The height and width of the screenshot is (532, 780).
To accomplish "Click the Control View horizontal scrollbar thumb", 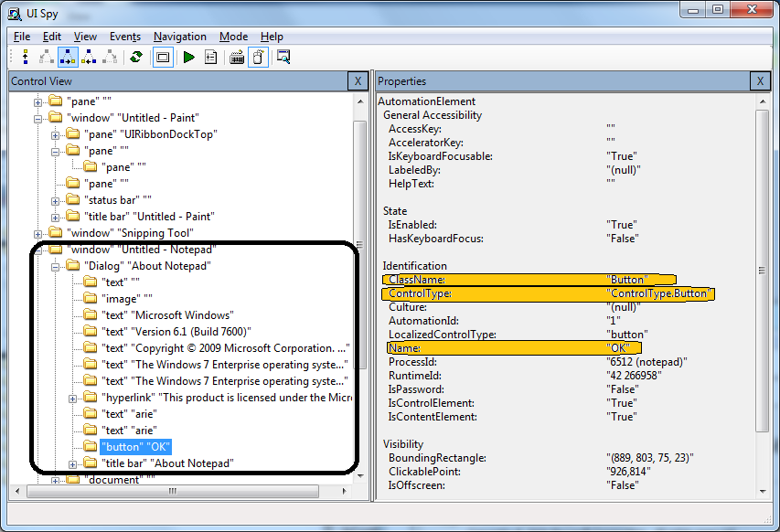I will [x=173, y=491].
